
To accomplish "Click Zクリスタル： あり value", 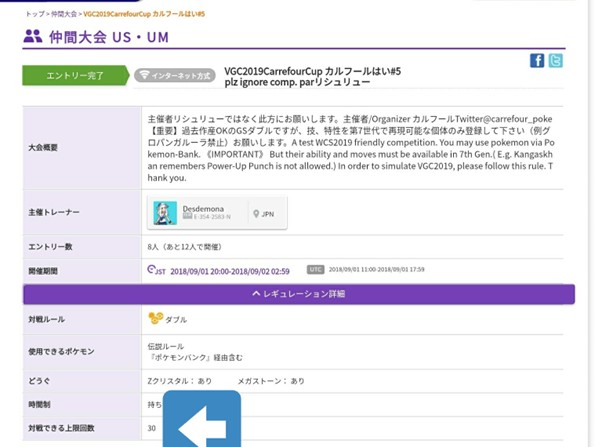I will pos(179,381).
